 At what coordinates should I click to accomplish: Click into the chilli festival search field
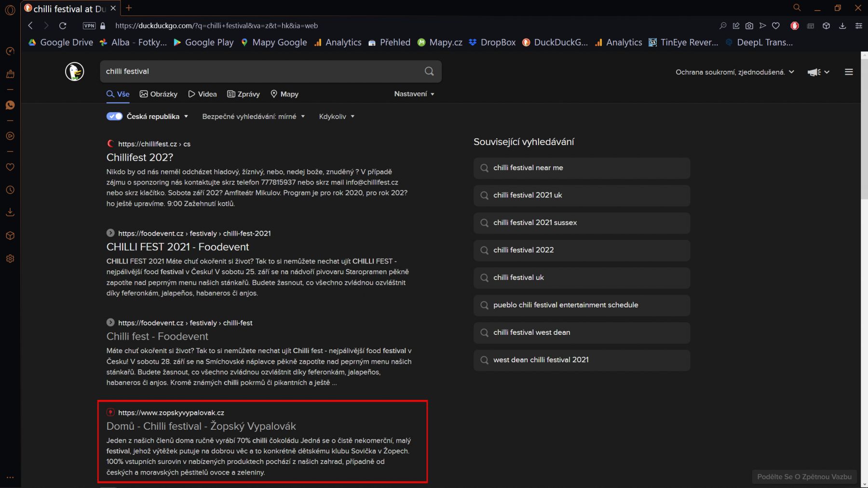click(260, 71)
